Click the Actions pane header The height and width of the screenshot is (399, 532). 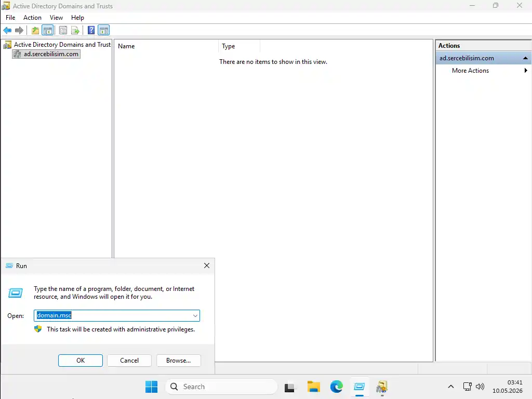click(x=484, y=46)
